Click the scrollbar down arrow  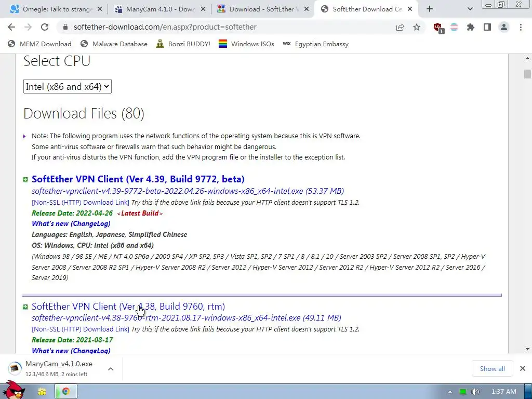[x=527, y=349]
